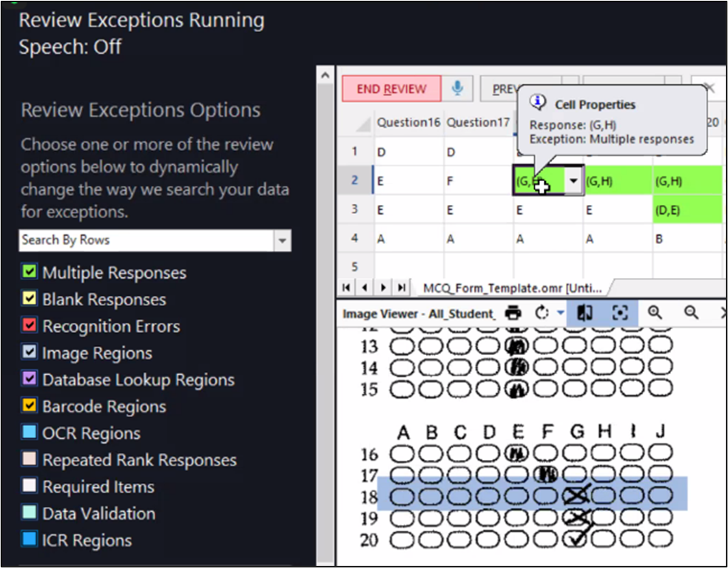
Task: Select the Zoom In magnifier icon
Action: (654, 312)
